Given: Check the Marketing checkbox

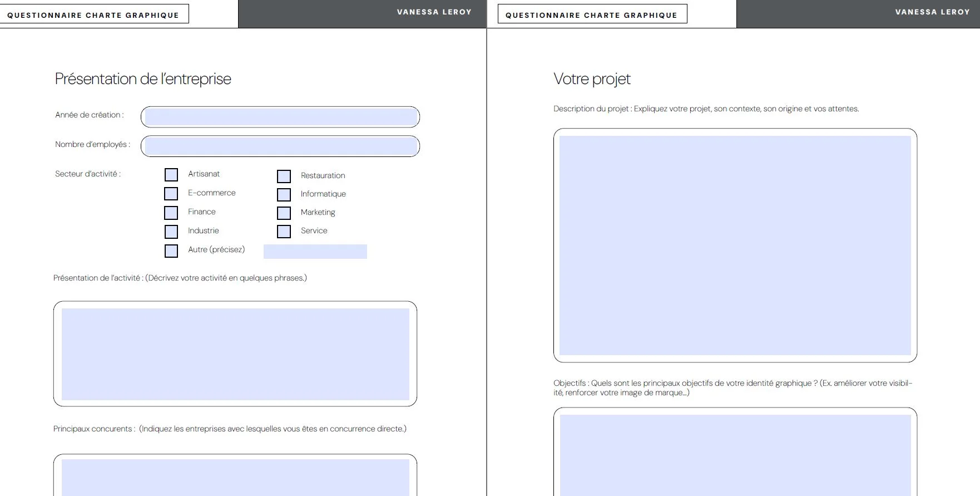Looking at the screenshot, I should point(284,213).
